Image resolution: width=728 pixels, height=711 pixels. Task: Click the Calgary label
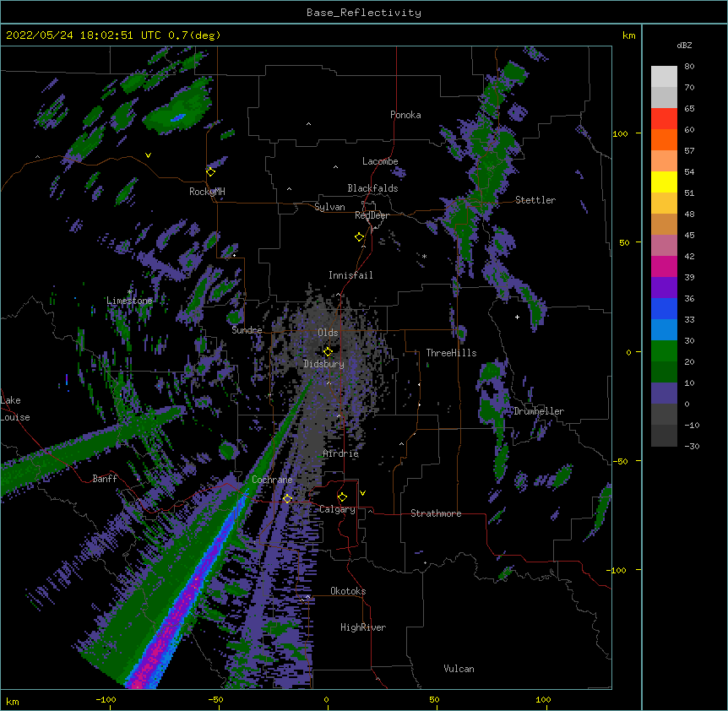point(338,509)
